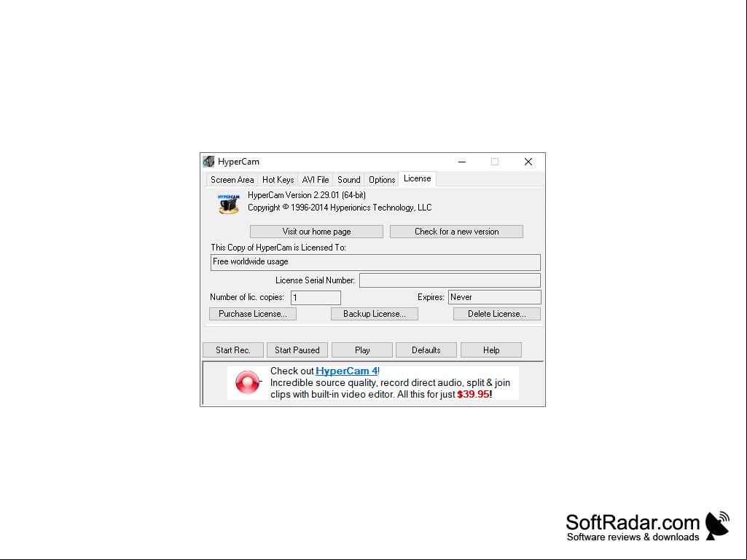Click the Backup License button
The width and height of the screenshot is (747, 560).
click(x=375, y=314)
